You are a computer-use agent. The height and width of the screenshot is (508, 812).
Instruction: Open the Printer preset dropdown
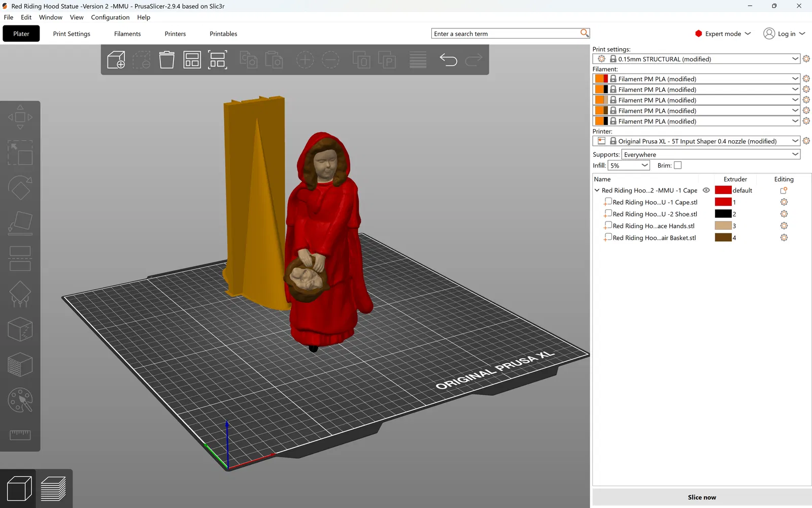pyautogui.click(x=696, y=141)
